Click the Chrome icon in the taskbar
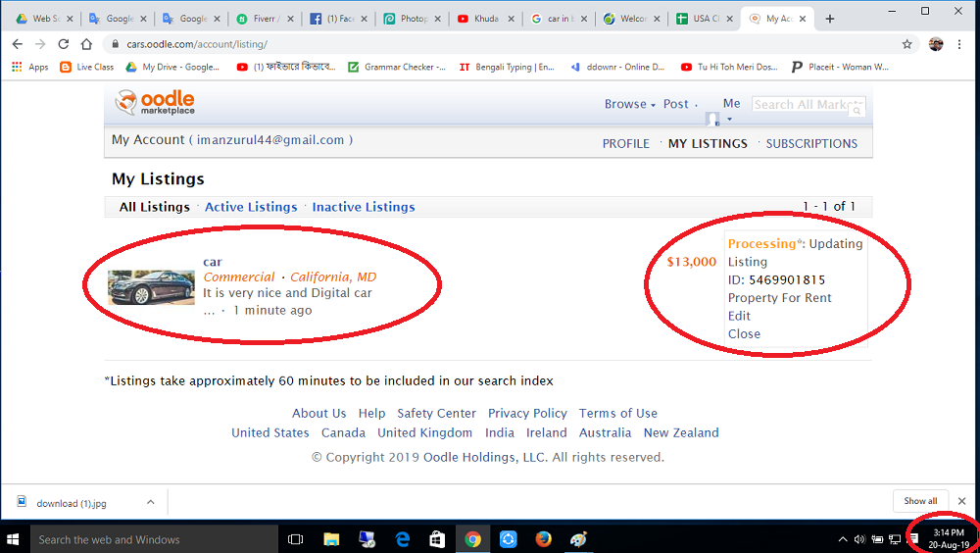 473,539
